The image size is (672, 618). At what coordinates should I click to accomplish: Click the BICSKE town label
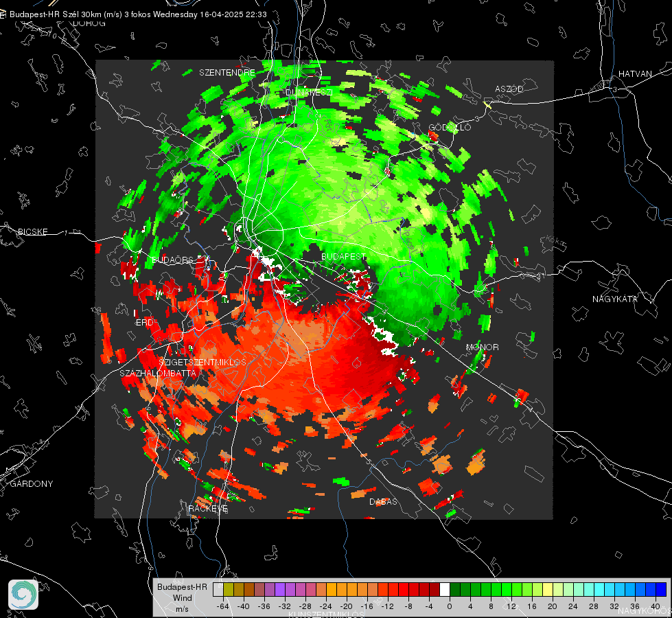coord(32,231)
